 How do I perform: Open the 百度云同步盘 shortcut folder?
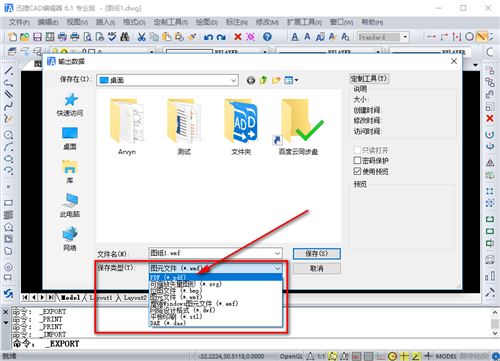tap(298, 127)
